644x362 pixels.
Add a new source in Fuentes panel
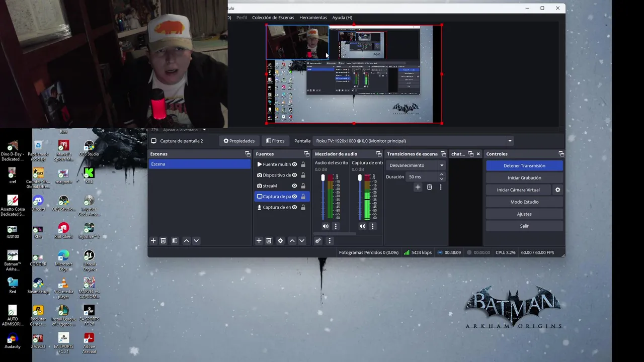pyautogui.click(x=259, y=241)
